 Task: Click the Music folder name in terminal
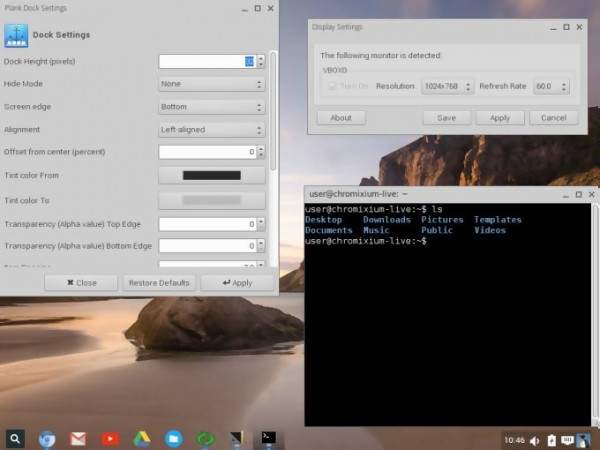click(x=376, y=230)
